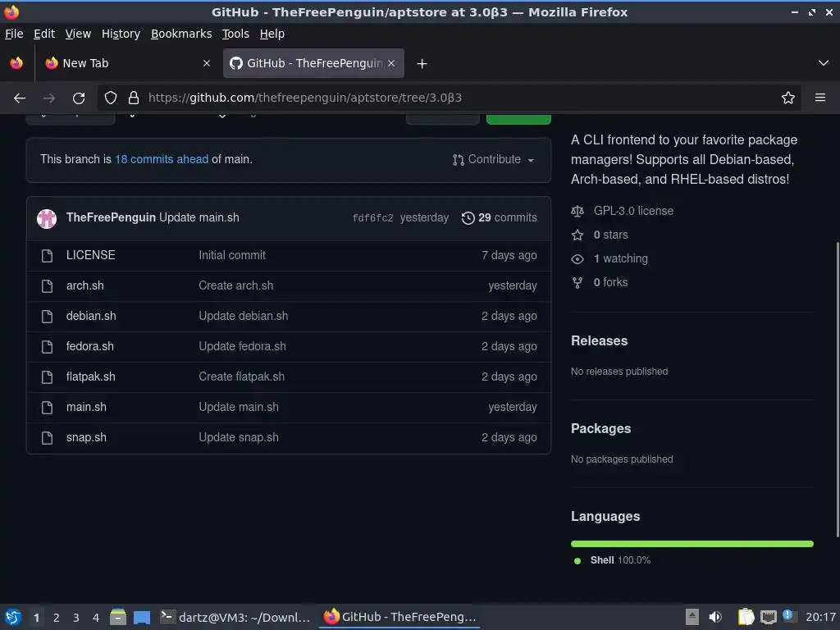Close the GitHub tab
The height and width of the screenshot is (630, 840).
point(391,63)
